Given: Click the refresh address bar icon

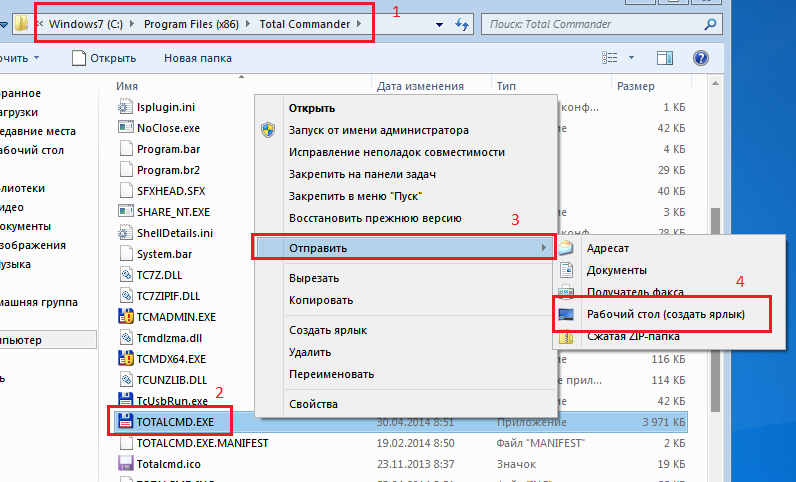Looking at the screenshot, I should click(x=461, y=24).
